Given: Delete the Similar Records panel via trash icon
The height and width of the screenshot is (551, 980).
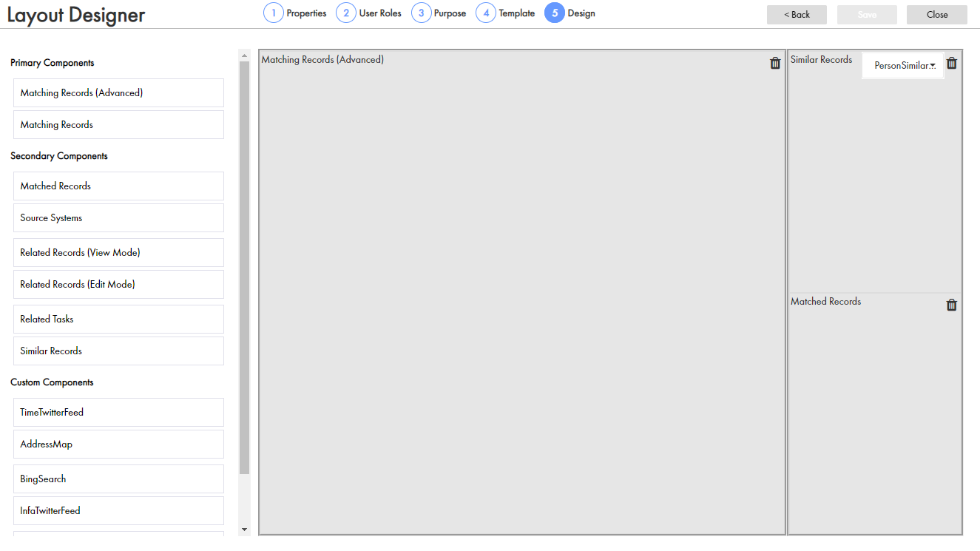Looking at the screenshot, I should 952,64.
